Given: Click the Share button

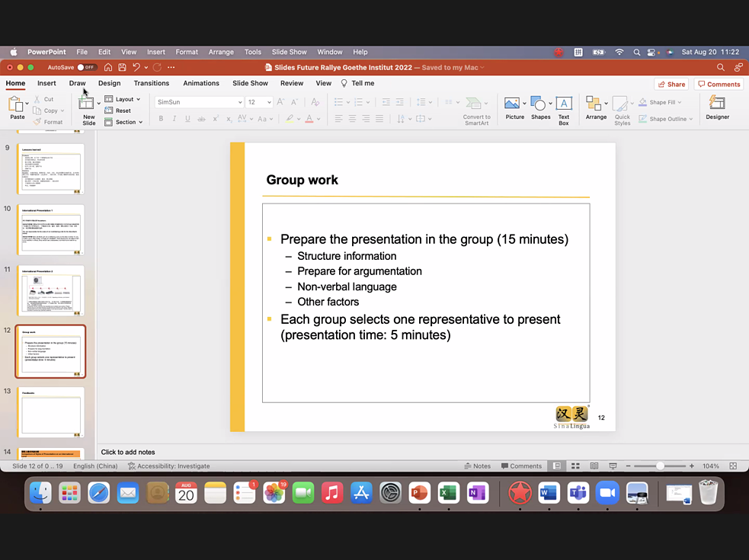Looking at the screenshot, I should tap(671, 84).
